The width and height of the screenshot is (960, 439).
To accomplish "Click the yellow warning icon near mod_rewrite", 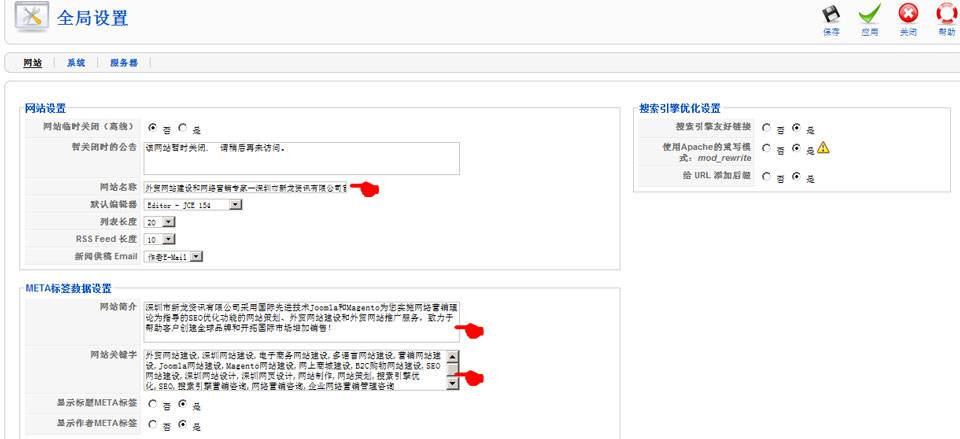I will [823, 147].
